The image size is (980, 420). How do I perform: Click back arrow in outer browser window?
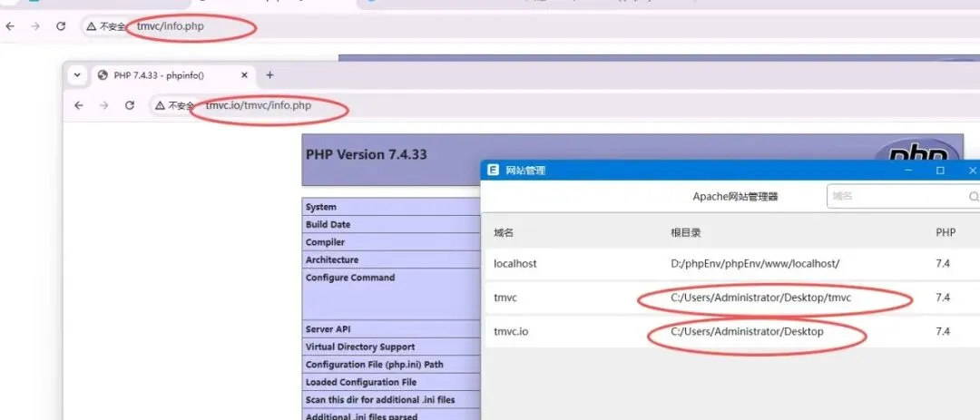click(x=10, y=26)
